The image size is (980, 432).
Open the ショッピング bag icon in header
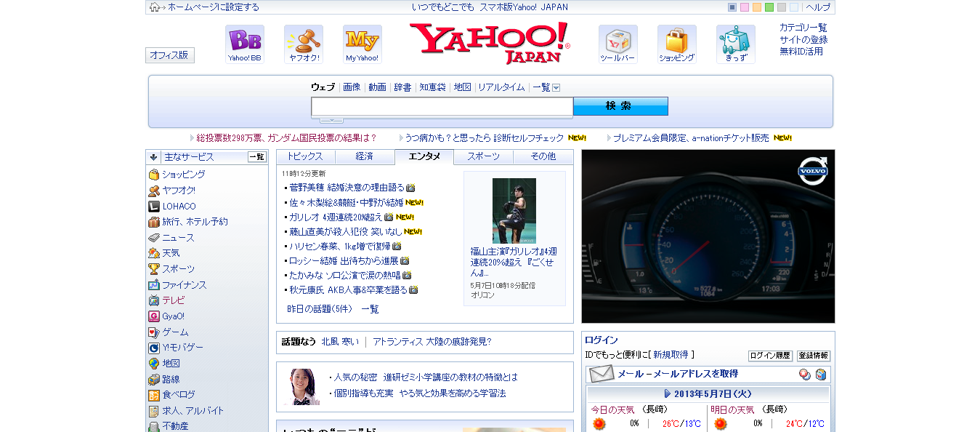pos(677,44)
